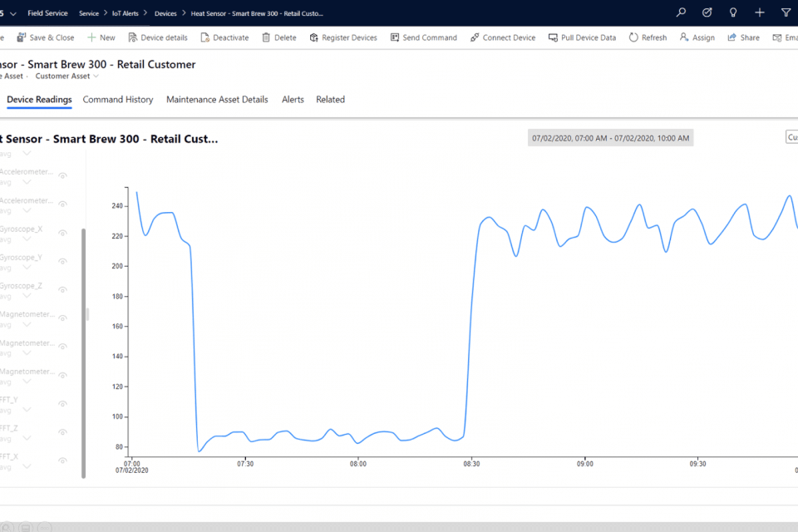Open the lightbulb assistant icon
Screen dimensions: 798x532
tap(732, 12)
